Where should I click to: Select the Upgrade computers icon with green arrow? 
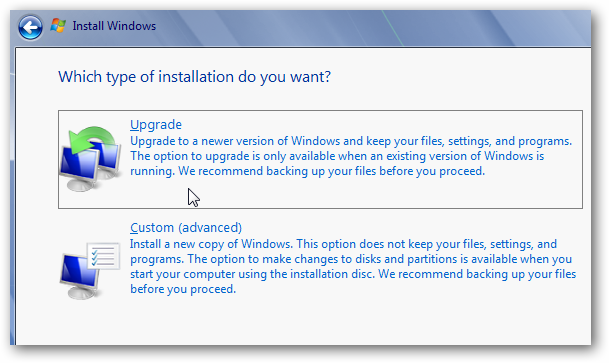tap(90, 158)
